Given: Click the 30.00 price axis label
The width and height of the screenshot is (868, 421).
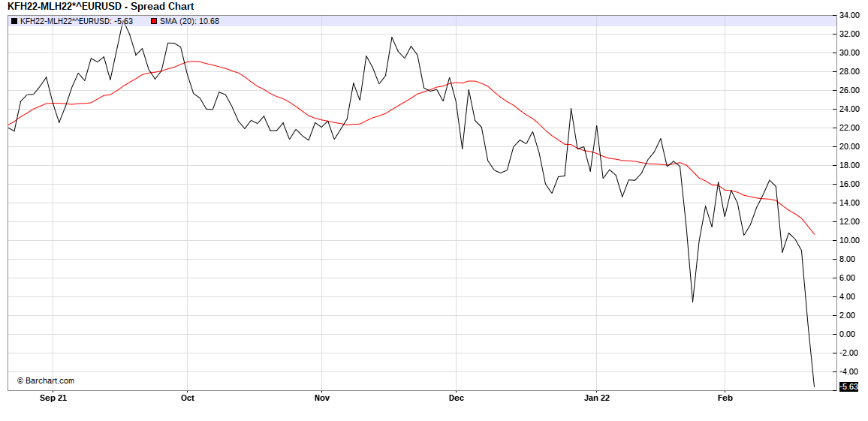Looking at the screenshot, I should click(849, 53).
